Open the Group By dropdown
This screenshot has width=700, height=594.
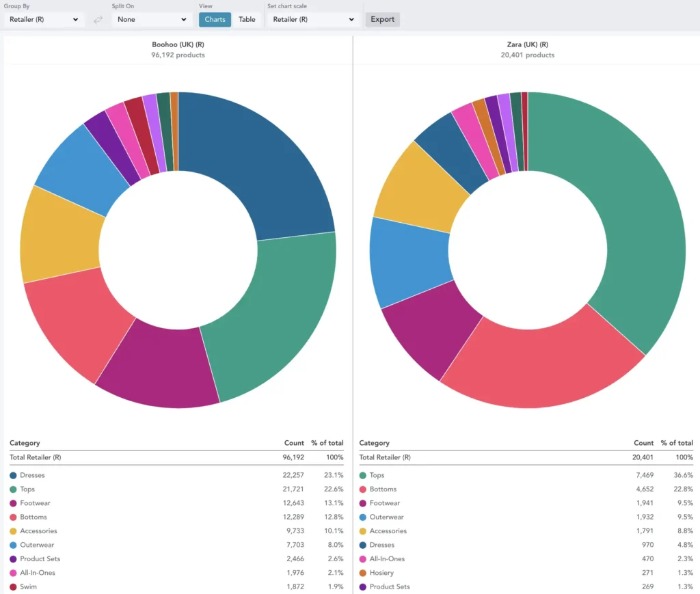(x=44, y=20)
